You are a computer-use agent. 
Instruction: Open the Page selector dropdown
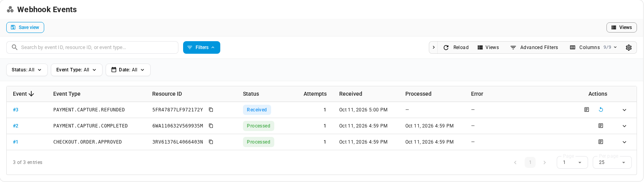[572, 162]
